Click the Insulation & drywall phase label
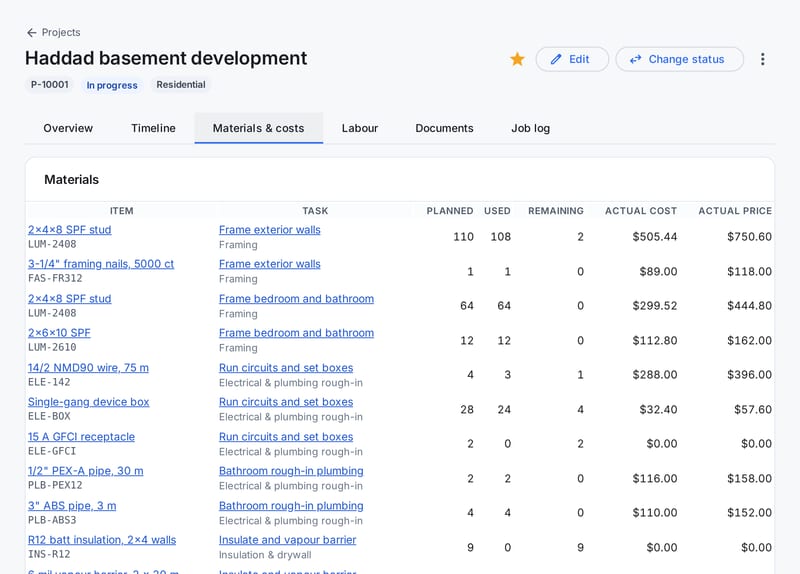This screenshot has width=800, height=574. 265,555
